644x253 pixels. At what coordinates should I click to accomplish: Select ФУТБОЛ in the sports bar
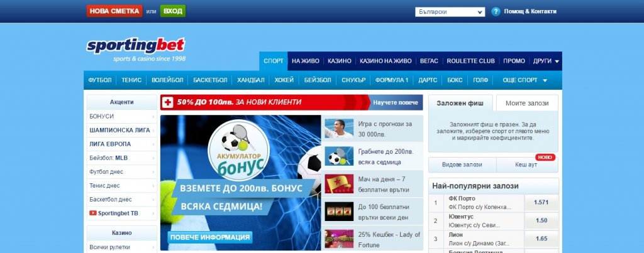click(x=100, y=80)
